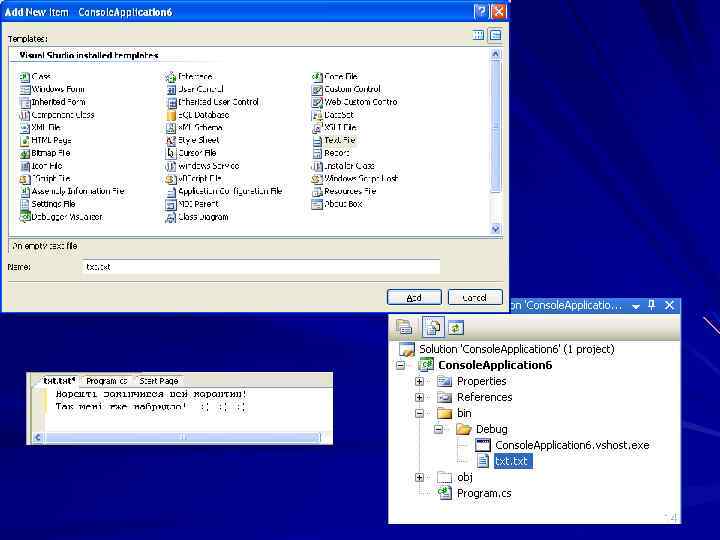The image size is (720, 540).
Task: Select the Report template
Action: point(337,153)
